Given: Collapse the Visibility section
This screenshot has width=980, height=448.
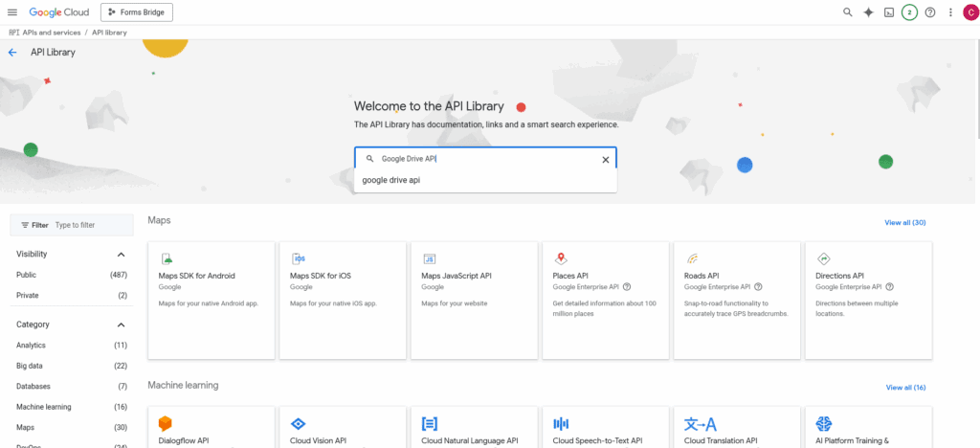Looking at the screenshot, I should [122, 255].
